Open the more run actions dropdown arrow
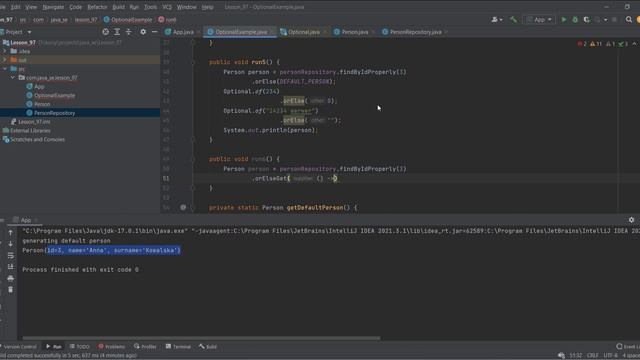The width and height of the screenshot is (640, 360). (605, 20)
